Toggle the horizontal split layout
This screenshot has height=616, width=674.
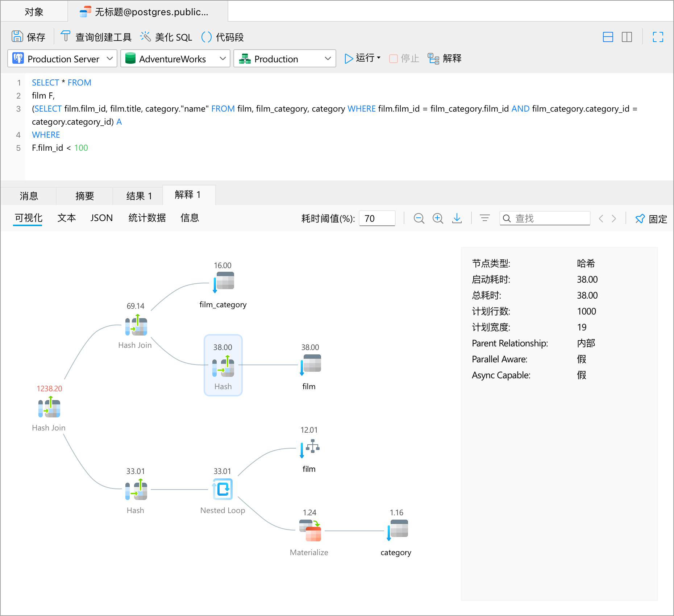608,37
